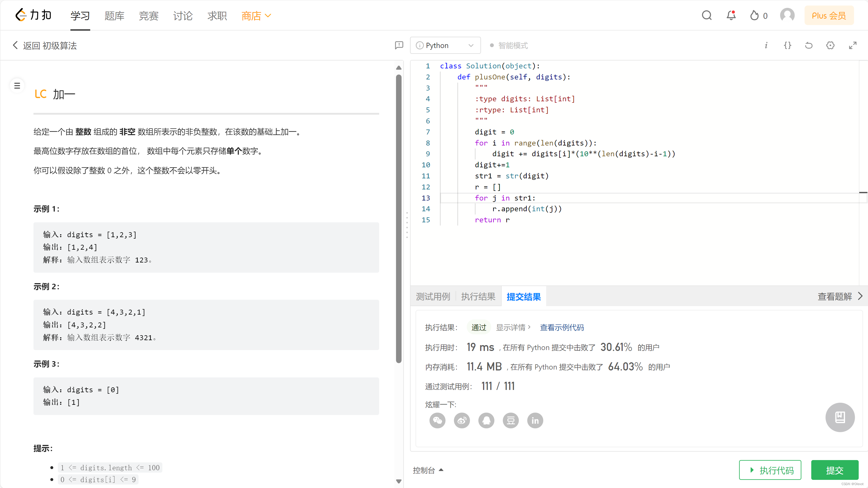Open the 竞赛 nav item

149,15
